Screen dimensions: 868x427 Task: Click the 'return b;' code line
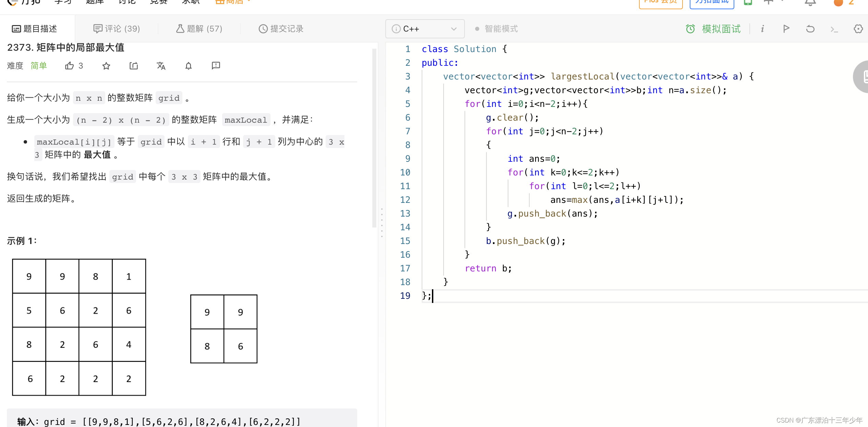click(488, 268)
